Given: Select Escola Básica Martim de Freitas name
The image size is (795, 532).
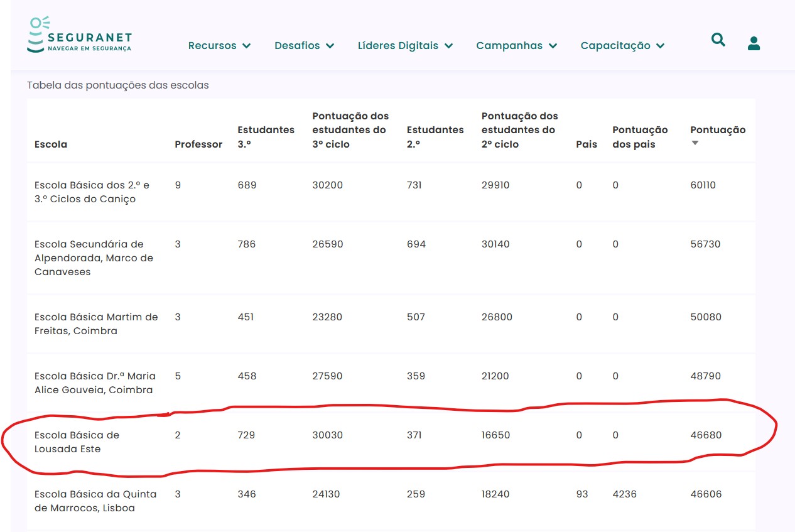Looking at the screenshot, I should 96,324.
